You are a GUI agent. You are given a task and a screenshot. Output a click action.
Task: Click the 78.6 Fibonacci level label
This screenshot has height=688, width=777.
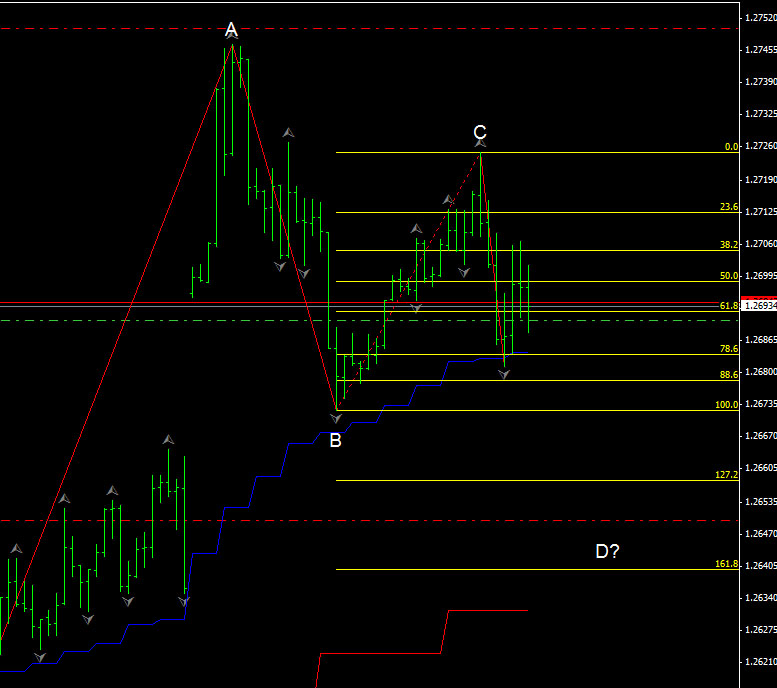729,349
